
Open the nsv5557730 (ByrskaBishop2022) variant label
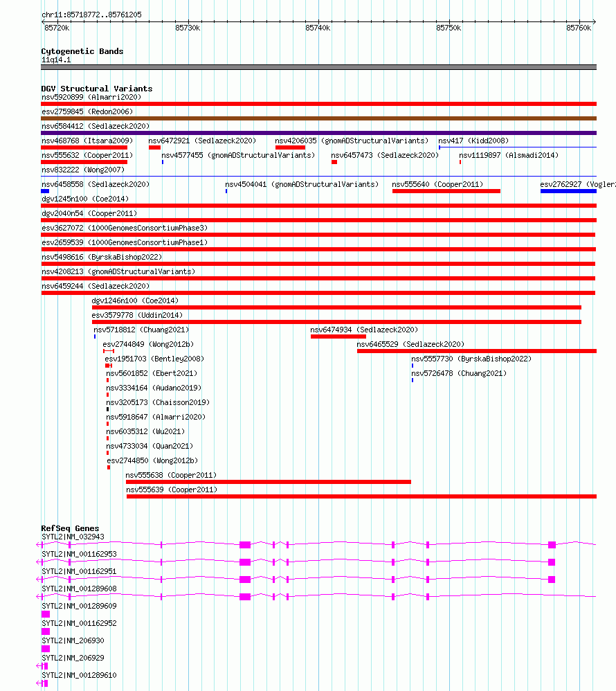[471, 359]
